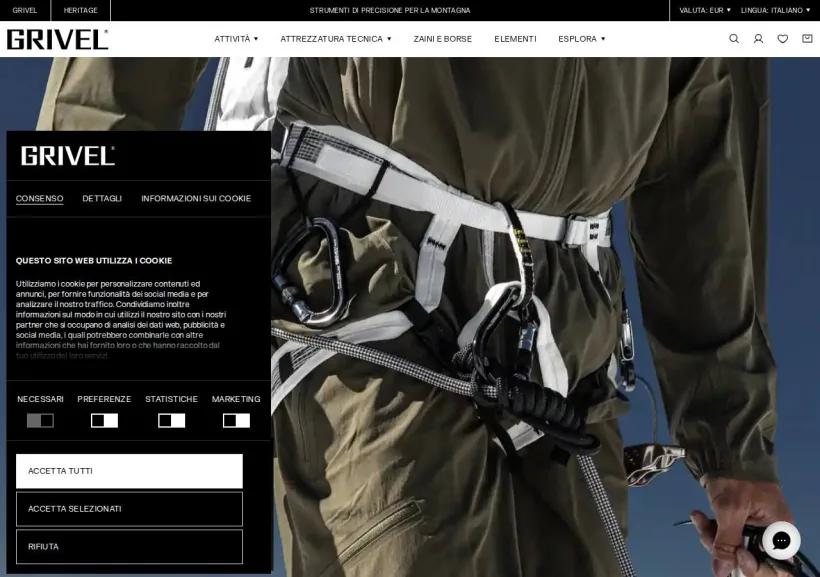Enable the Marketing cookie switch
This screenshot has width=820, height=577.
click(x=236, y=421)
